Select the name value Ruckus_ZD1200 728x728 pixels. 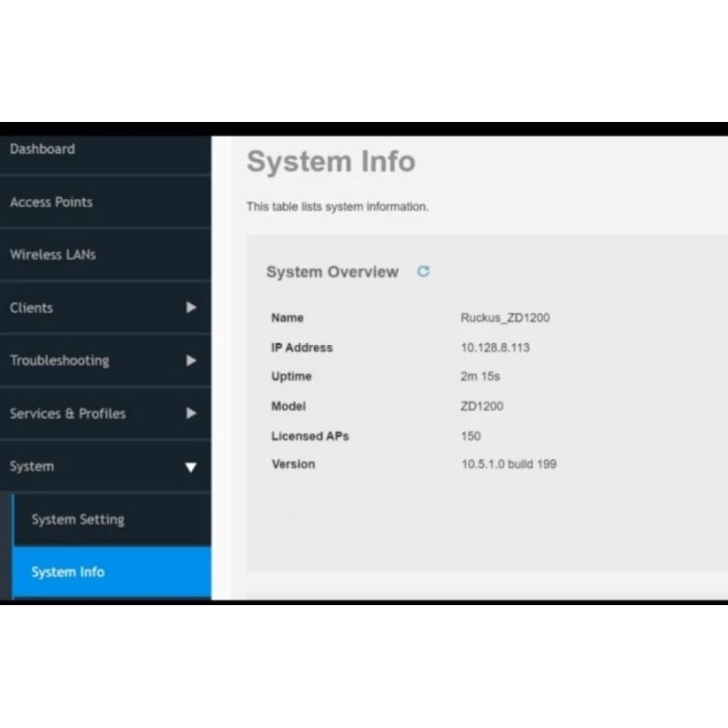(505, 318)
